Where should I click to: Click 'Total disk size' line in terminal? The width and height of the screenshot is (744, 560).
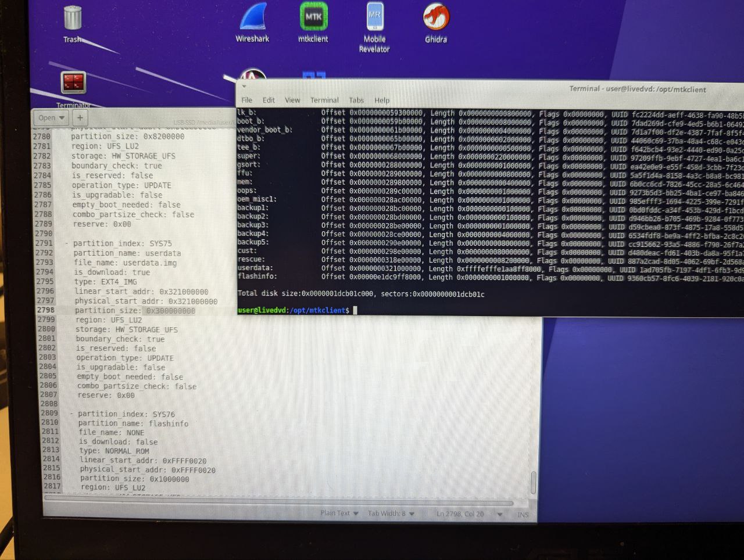(x=361, y=294)
